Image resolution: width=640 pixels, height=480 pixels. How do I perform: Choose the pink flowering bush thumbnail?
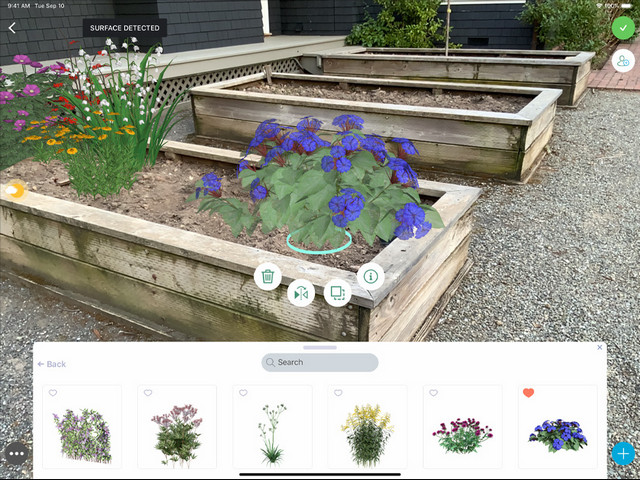pos(177,427)
